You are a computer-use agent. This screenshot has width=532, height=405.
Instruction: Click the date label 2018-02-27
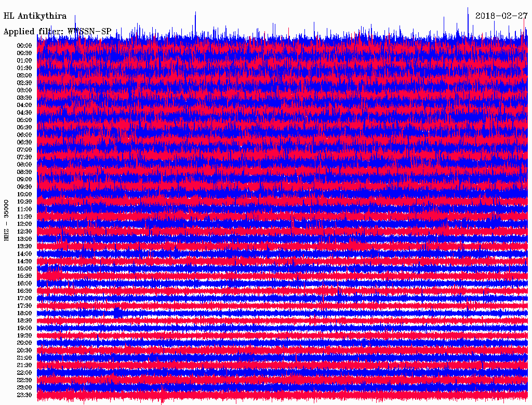(x=501, y=16)
